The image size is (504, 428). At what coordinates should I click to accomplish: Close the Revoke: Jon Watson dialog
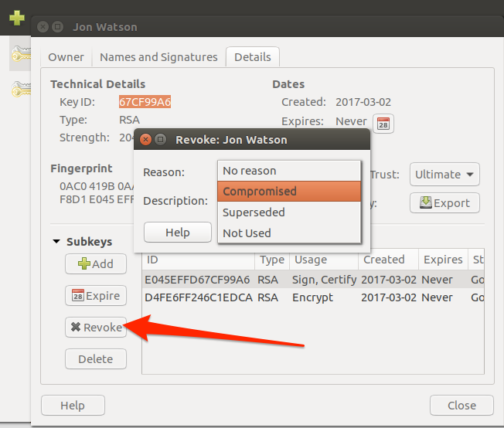click(x=145, y=140)
